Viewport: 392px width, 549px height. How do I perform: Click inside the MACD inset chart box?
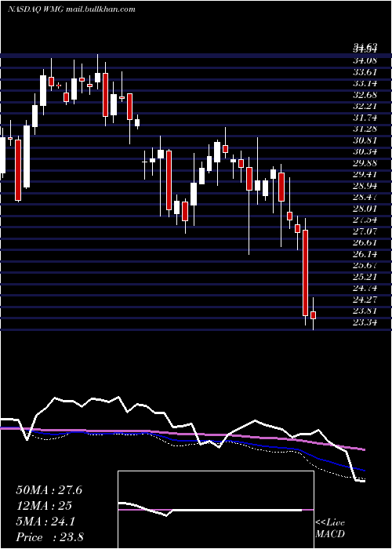point(216,510)
